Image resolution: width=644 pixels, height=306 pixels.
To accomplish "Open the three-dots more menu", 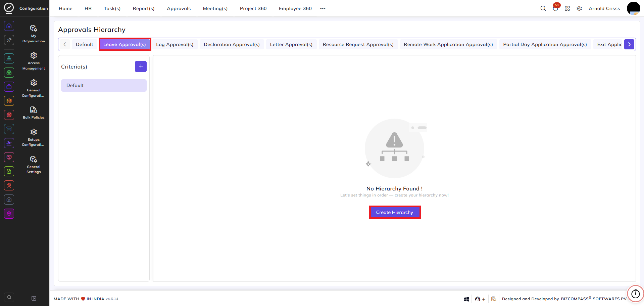I will pos(323,8).
